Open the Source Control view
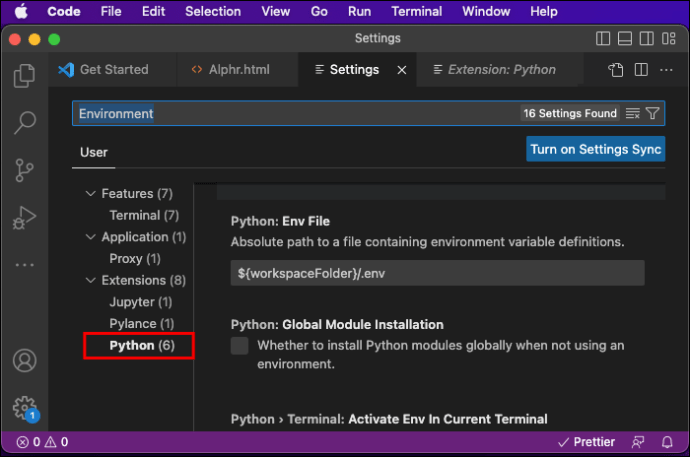 (24, 170)
